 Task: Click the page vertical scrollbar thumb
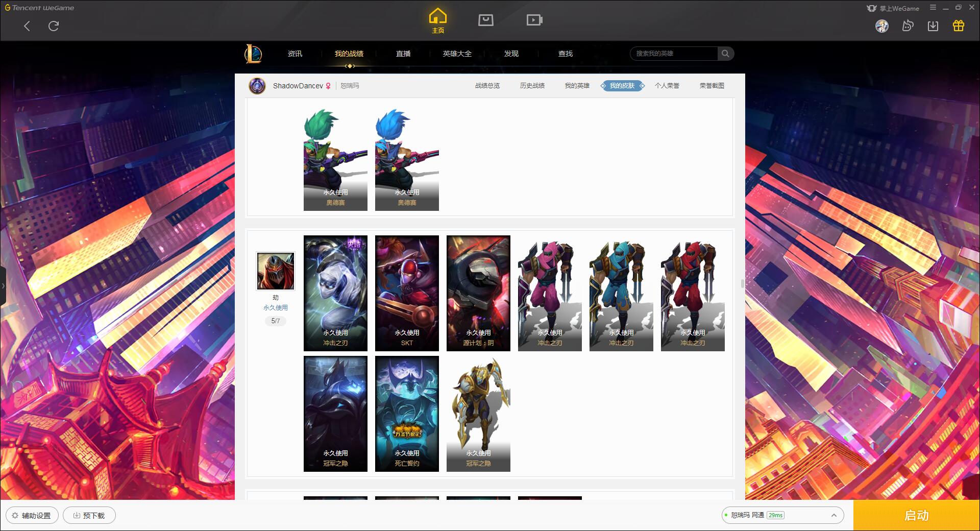coord(742,283)
